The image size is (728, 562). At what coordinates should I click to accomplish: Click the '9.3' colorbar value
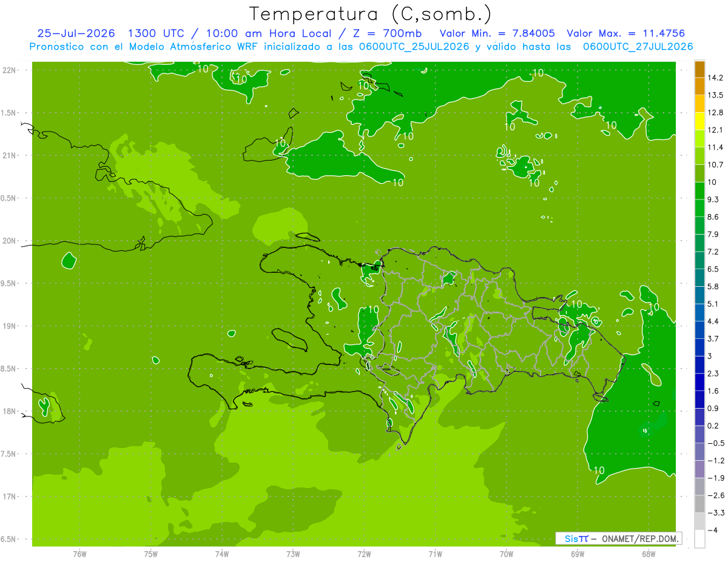(713, 199)
